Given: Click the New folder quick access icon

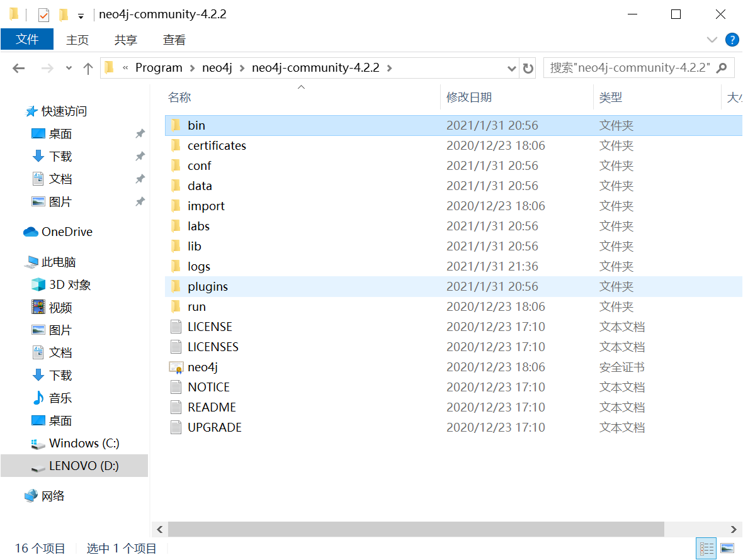Looking at the screenshot, I should coord(64,15).
